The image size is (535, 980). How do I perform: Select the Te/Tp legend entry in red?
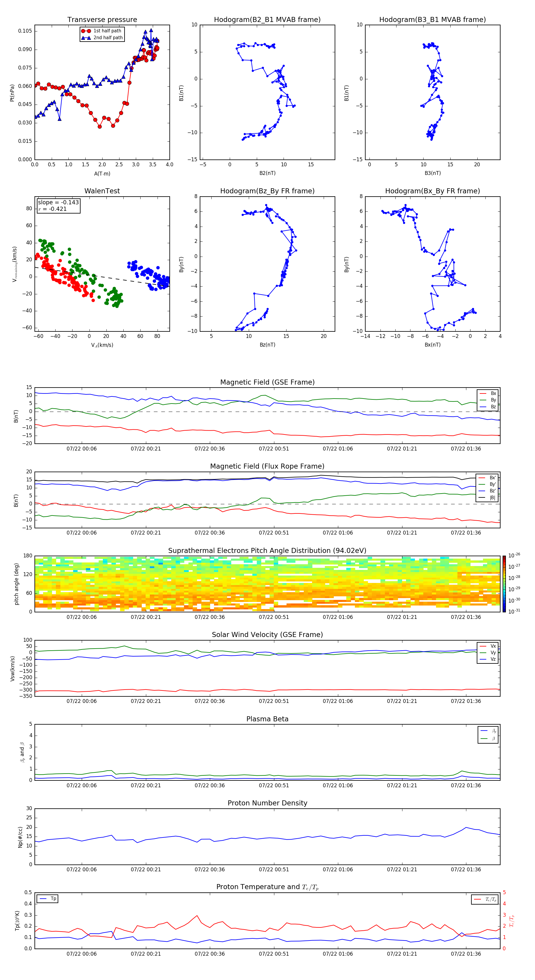click(485, 899)
